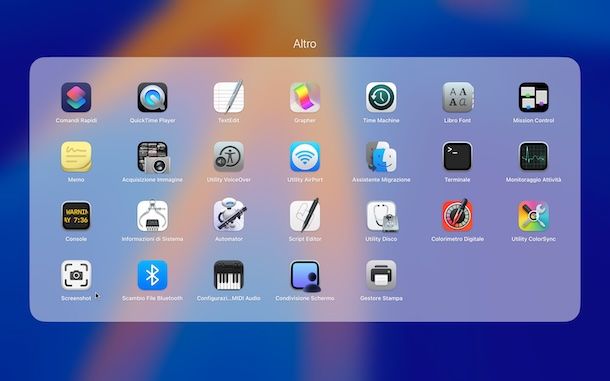Open Script Editor

(305, 215)
